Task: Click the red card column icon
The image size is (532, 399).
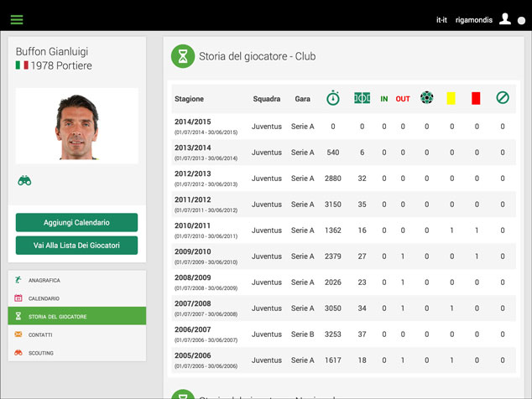Action: click(x=476, y=98)
